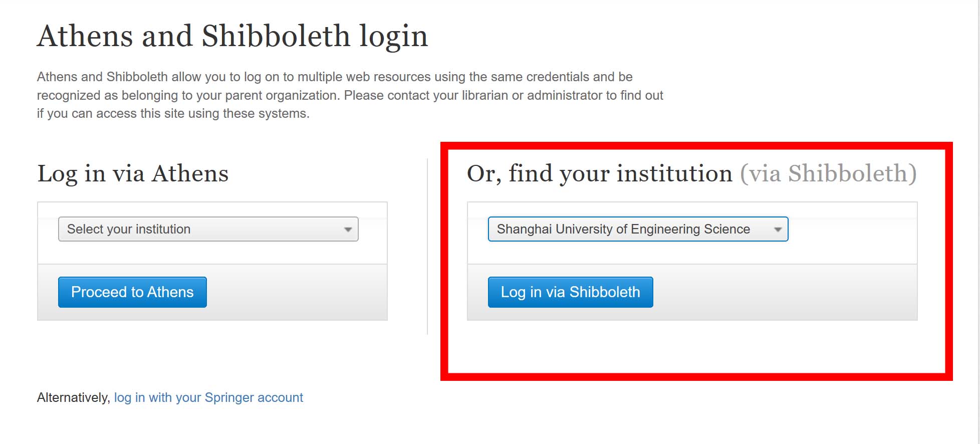The image size is (980, 444).
Task: Click the 'Or, find your institution' heading
Action: 599,174
